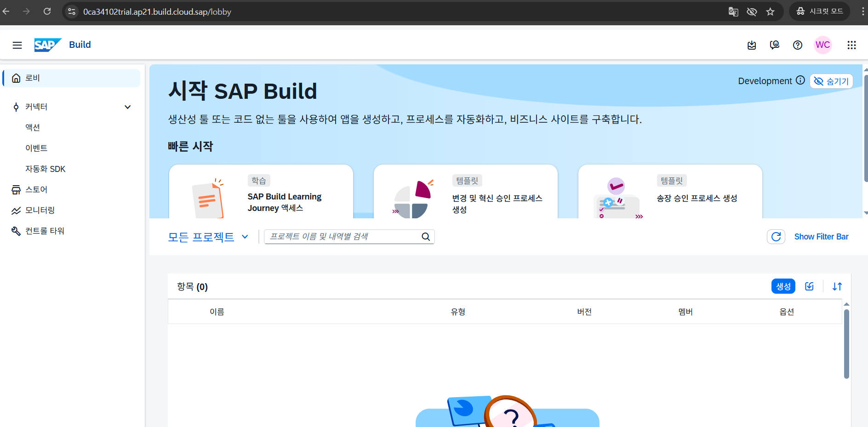
Task: Open the feedback chat icon in header
Action: point(775,45)
